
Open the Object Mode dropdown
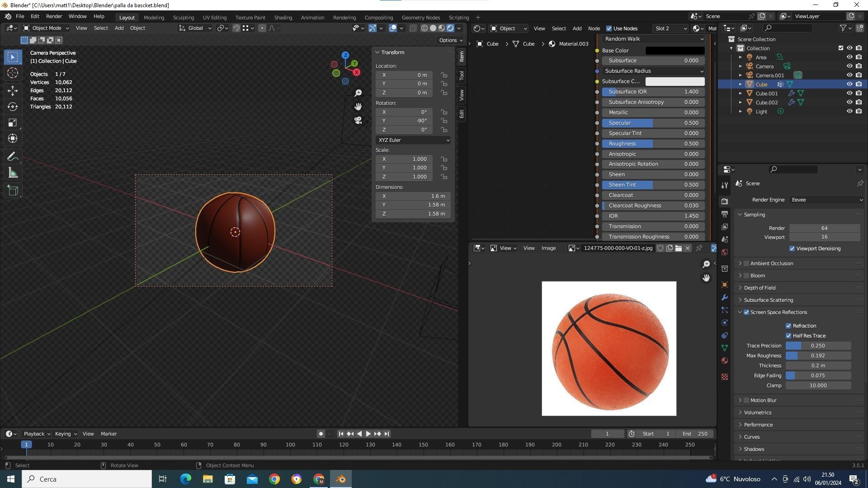(x=46, y=28)
